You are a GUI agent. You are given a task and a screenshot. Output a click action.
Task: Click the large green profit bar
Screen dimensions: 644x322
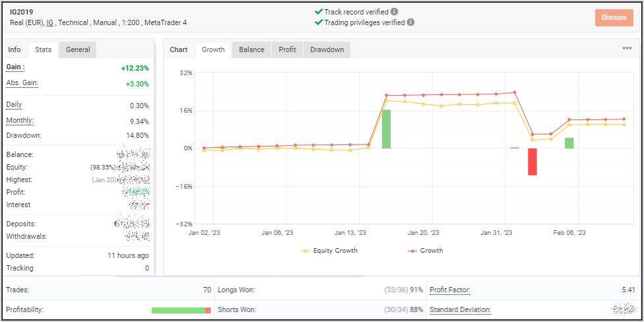[x=386, y=129]
